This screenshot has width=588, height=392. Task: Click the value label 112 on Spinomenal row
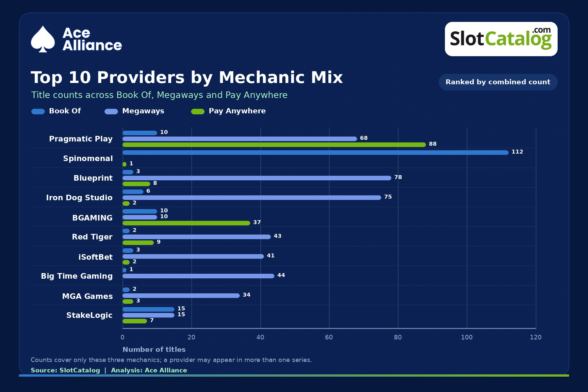click(517, 152)
